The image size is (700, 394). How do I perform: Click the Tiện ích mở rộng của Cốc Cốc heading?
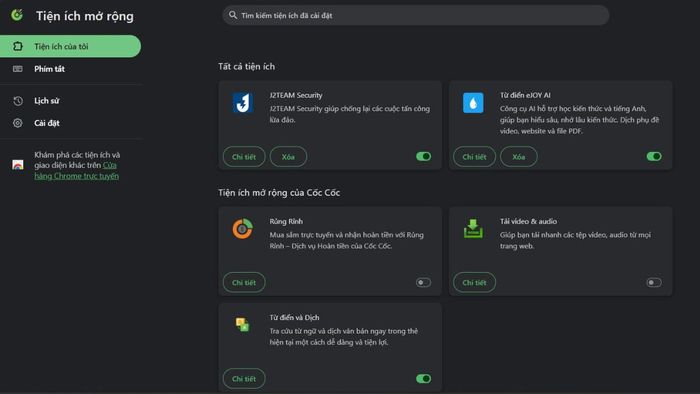[x=279, y=192]
